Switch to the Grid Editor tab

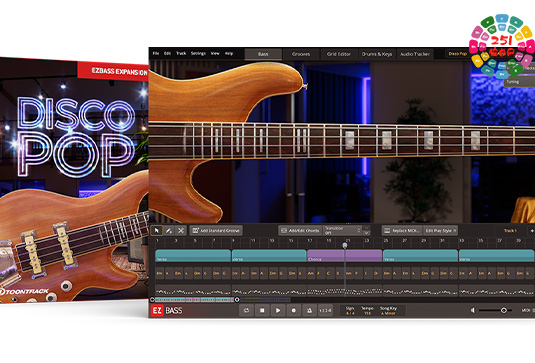tap(339, 54)
